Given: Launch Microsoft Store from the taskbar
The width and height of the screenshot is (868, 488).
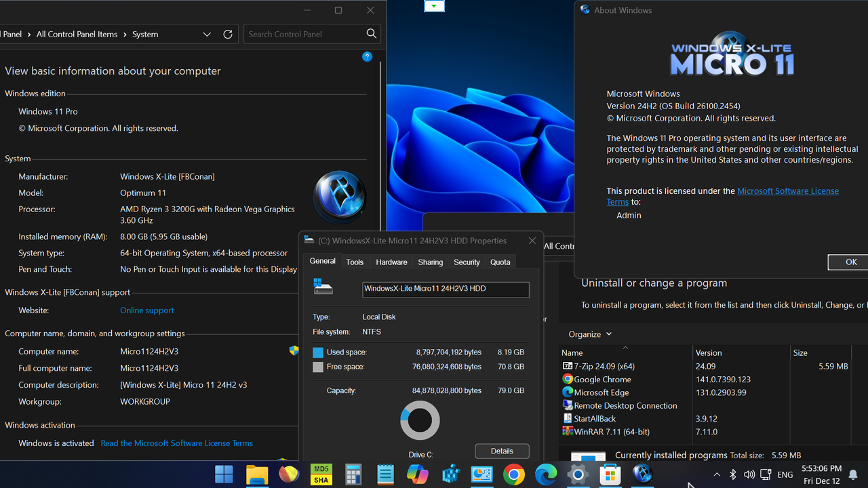Looking at the screenshot, I should (610, 474).
